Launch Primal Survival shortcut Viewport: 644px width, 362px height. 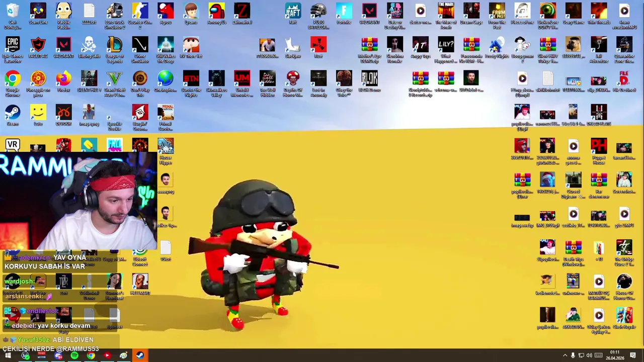[x=166, y=117]
